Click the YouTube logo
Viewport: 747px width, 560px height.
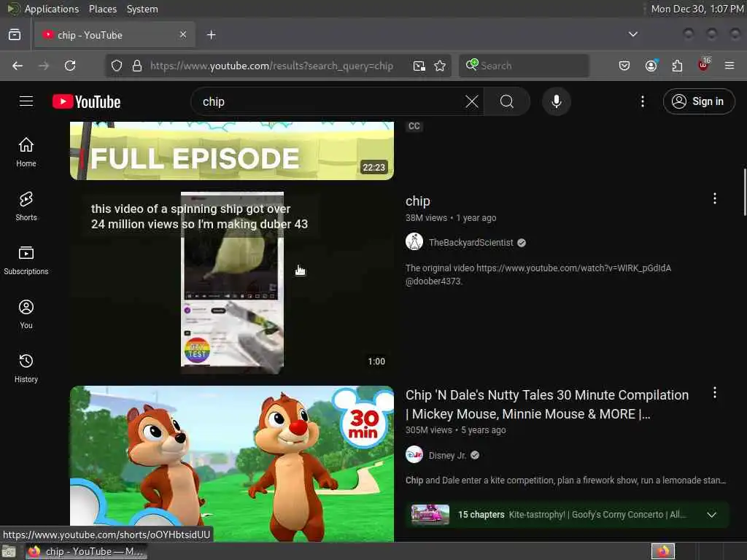click(x=86, y=101)
